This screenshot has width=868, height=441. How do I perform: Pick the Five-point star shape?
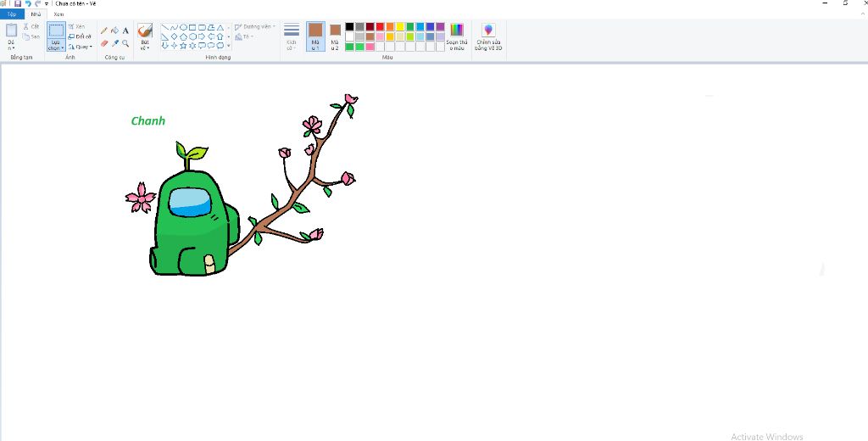183,46
